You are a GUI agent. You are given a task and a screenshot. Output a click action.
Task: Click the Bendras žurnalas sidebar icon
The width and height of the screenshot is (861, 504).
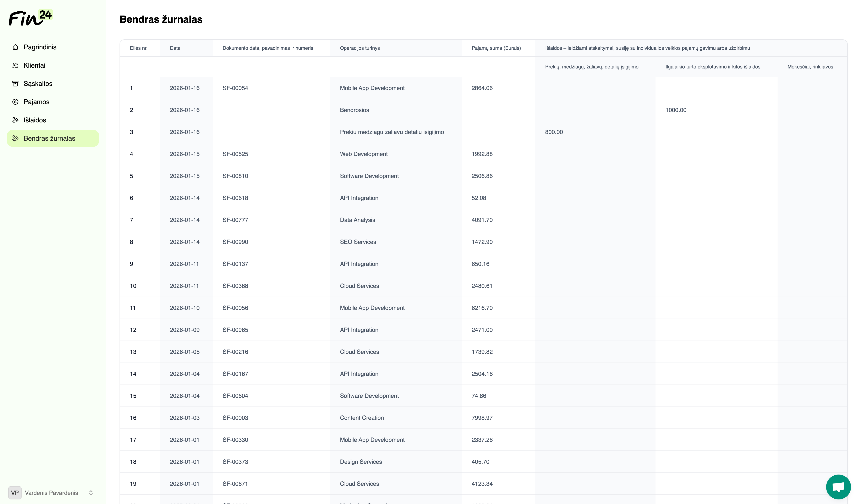coord(15,138)
